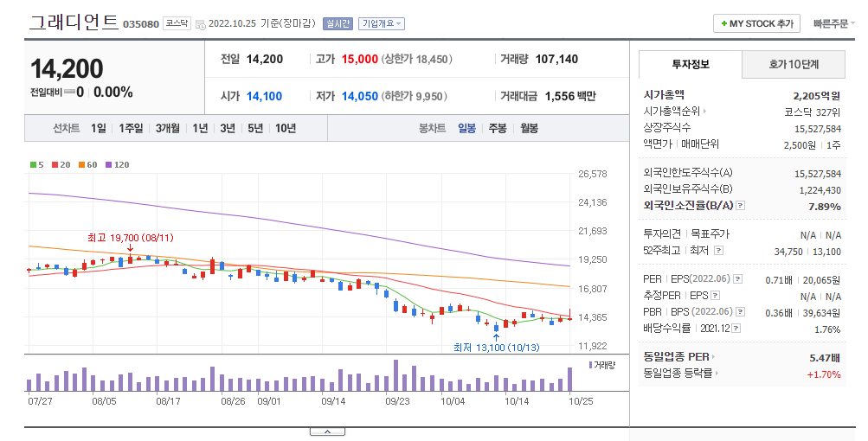Viewport: 868px width, 441px height.
Task: Click the 코스닥 327위 ranking value
Action: [x=813, y=112]
